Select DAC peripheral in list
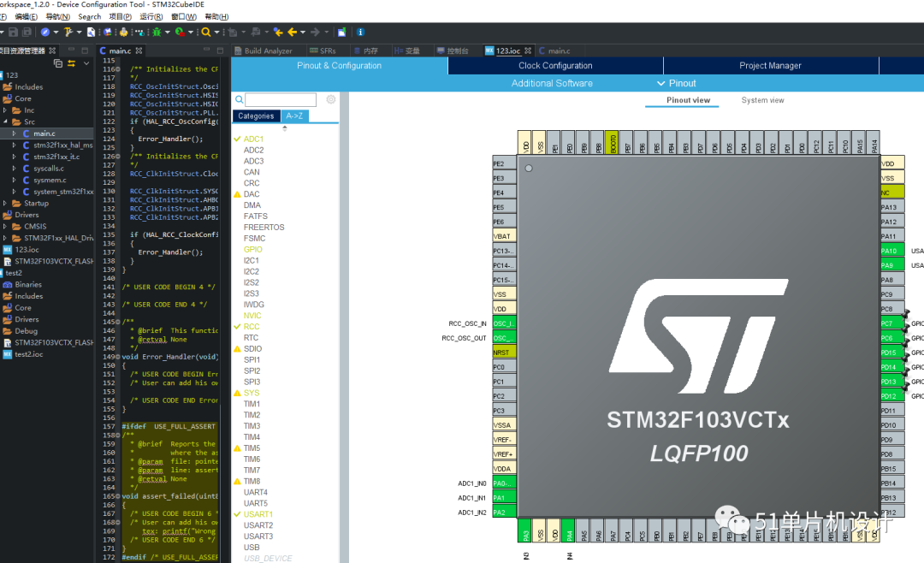The image size is (924, 563). (x=252, y=194)
